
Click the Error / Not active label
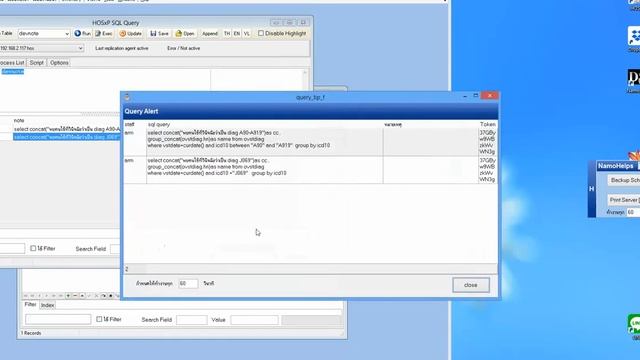click(183, 48)
